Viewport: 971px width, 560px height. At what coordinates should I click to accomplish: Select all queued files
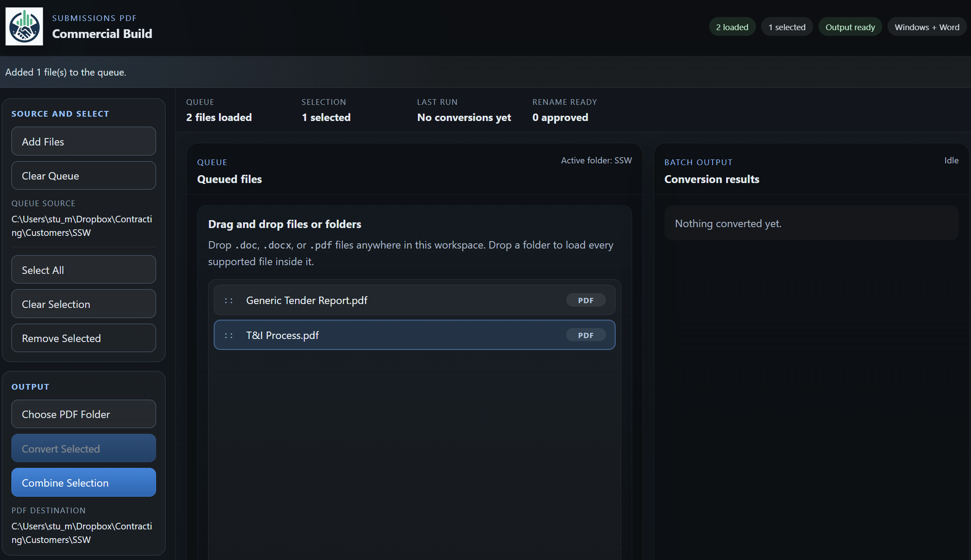coord(84,270)
